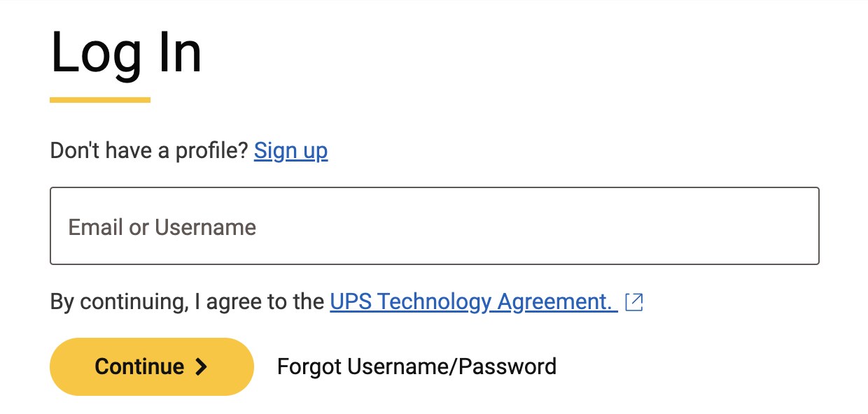Click the open-in-new-window icon after Agreement
868x414 pixels.
click(x=633, y=302)
